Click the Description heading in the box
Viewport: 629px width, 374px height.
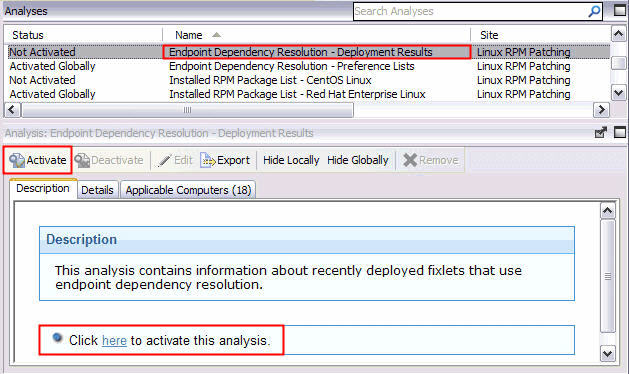click(81, 239)
